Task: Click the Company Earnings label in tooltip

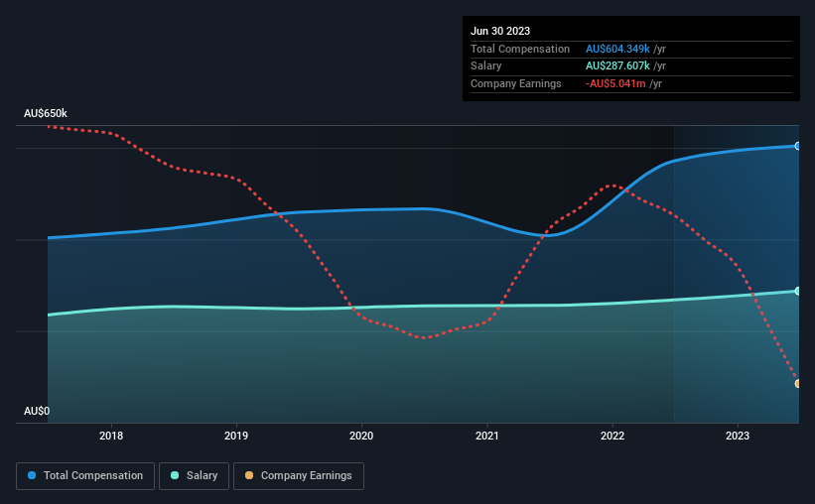Action: 515,83
